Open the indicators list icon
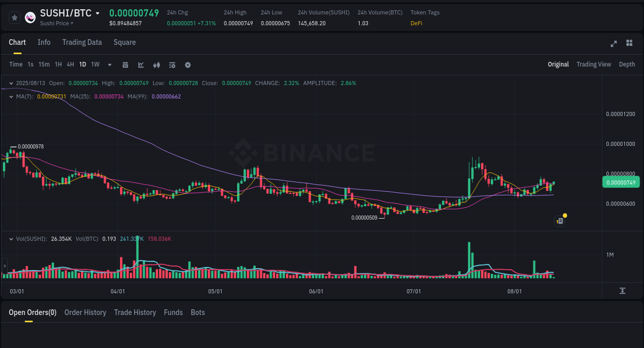Image resolution: width=644 pixels, height=348 pixels. pyautogui.click(x=172, y=64)
